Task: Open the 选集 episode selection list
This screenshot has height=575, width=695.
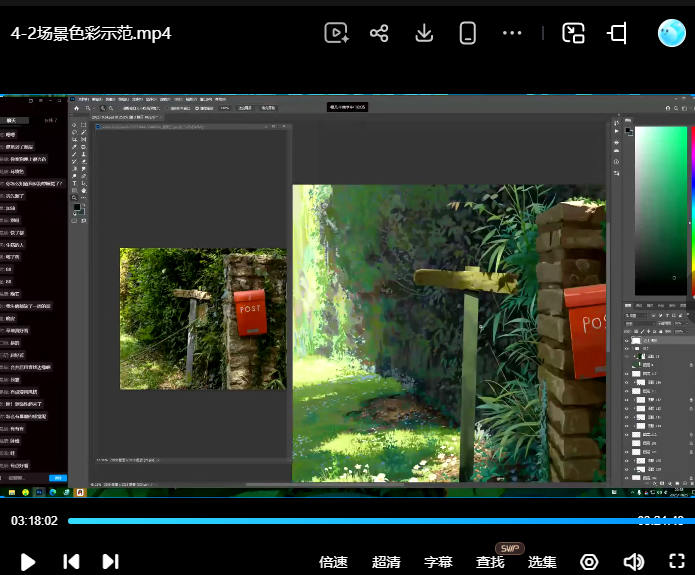Action: (x=542, y=562)
